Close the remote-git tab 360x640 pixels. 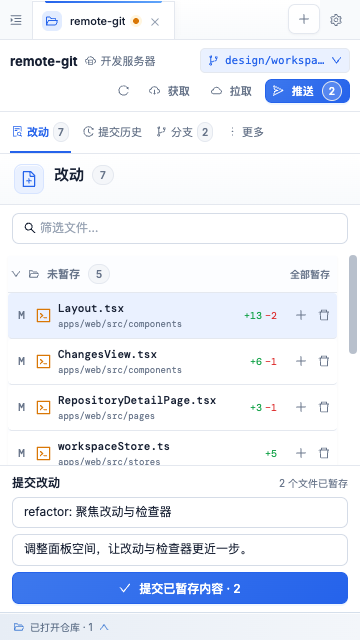[x=155, y=22]
